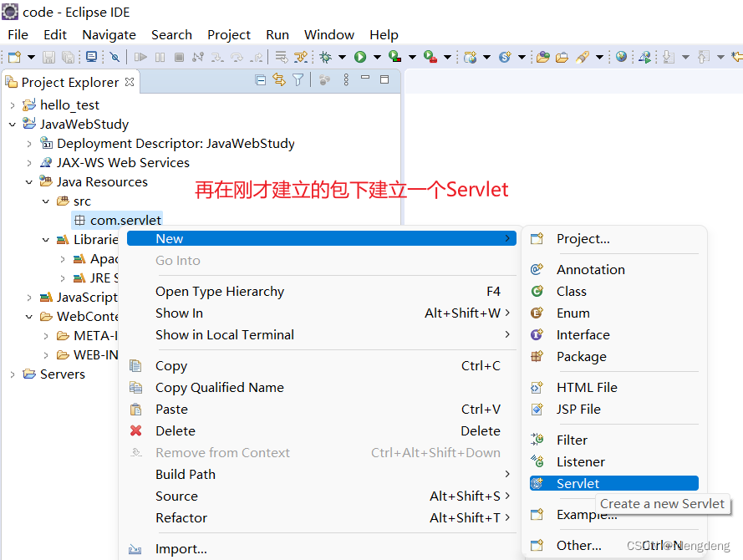743x560 pixels.
Task: Expand JAX-WS Web Services node
Action: [x=29, y=163]
